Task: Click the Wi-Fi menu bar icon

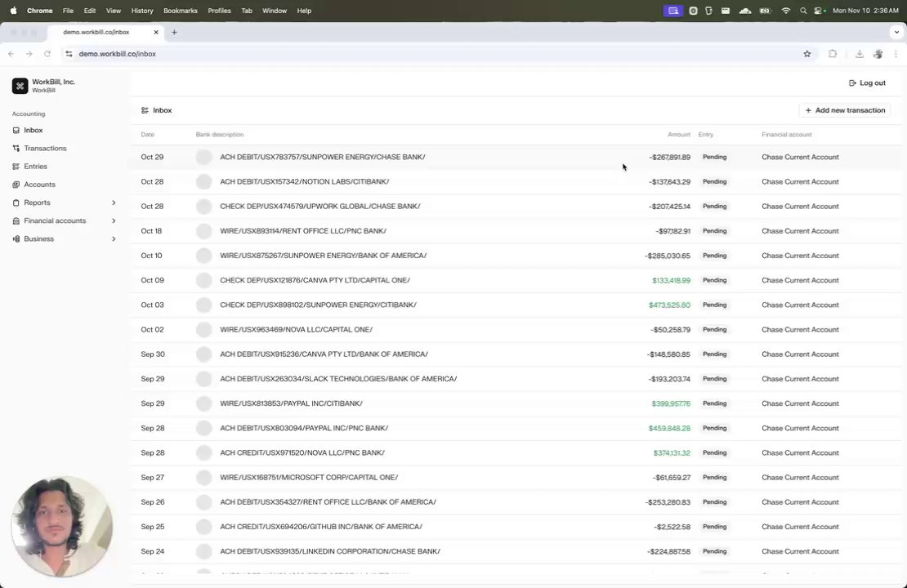Action: point(785,11)
